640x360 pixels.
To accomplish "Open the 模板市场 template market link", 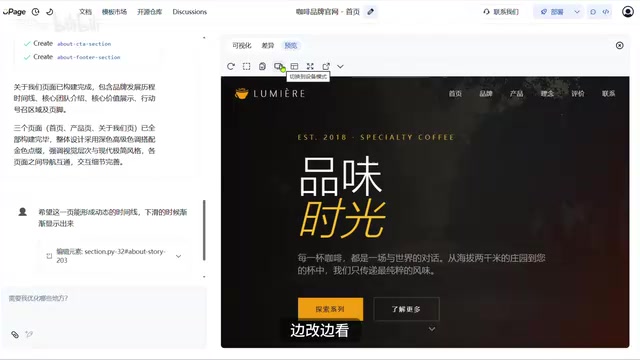I will (114, 12).
